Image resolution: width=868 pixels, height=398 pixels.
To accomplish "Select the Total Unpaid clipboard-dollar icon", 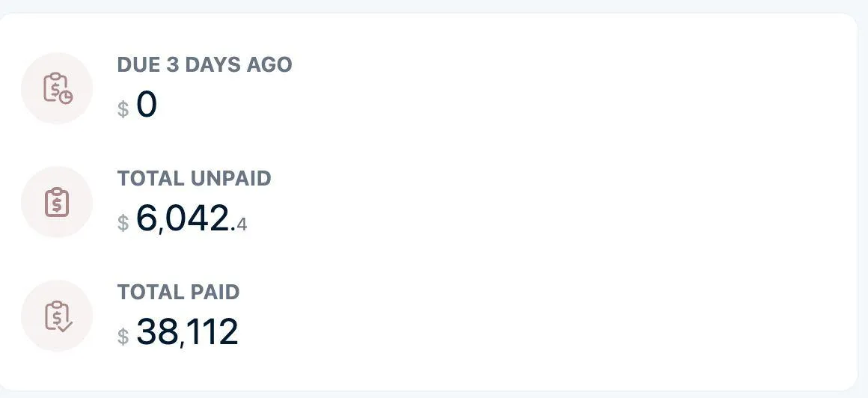I will (x=57, y=203).
